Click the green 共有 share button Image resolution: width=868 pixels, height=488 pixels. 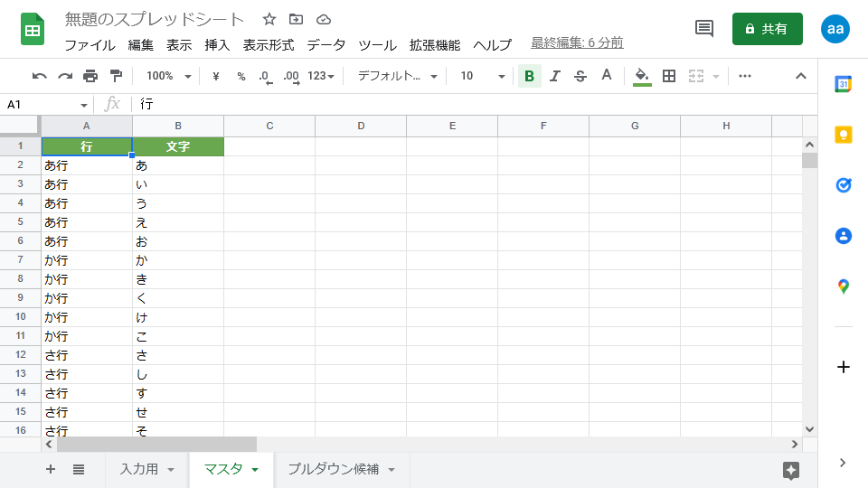[767, 29]
